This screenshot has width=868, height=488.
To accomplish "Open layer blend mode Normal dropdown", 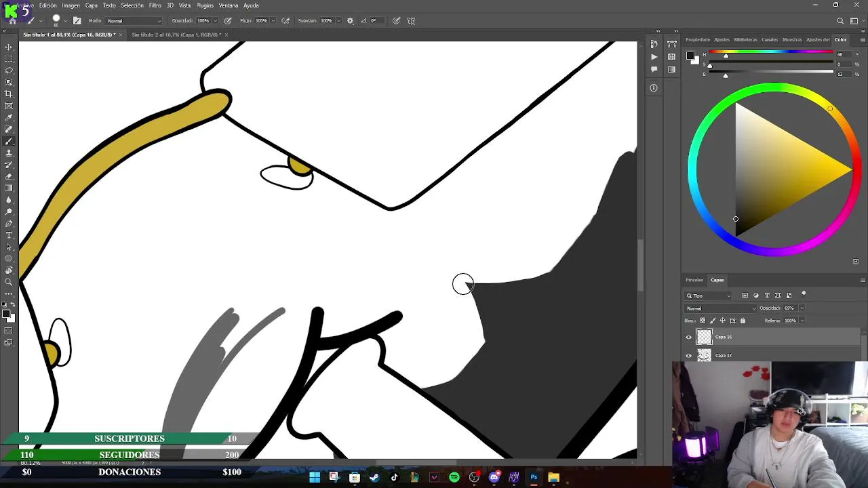I will click(x=721, y=308).
